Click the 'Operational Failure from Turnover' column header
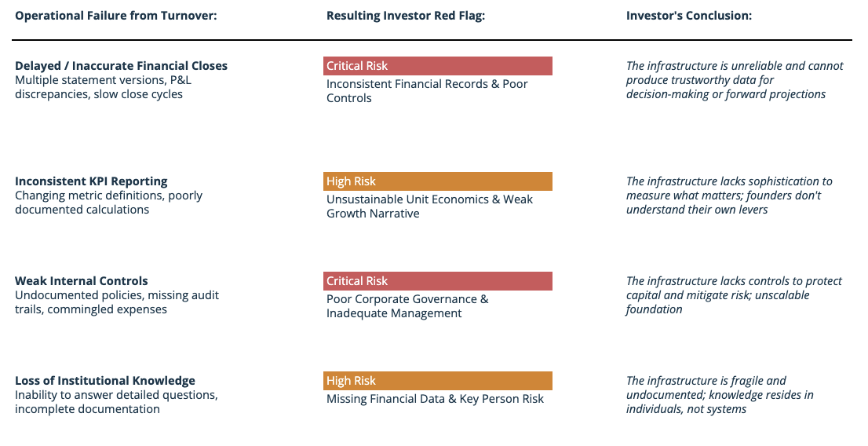Viewport: 868px width, 446px height. pyautogui.click(x=116, y=16)
